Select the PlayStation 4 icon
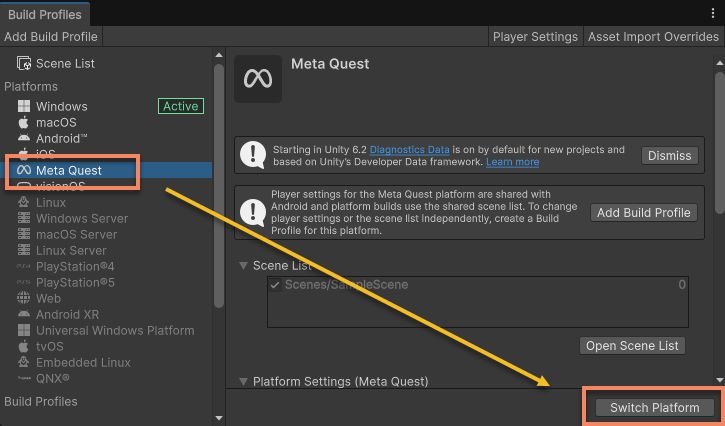This screenshot has height=426, width=725. tap(24, 266)
